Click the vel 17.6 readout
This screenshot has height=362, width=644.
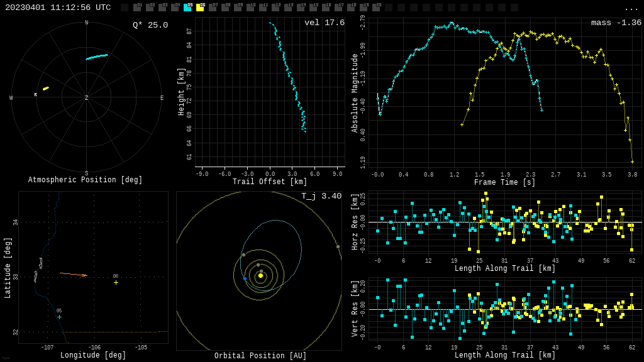pos(324,23)
